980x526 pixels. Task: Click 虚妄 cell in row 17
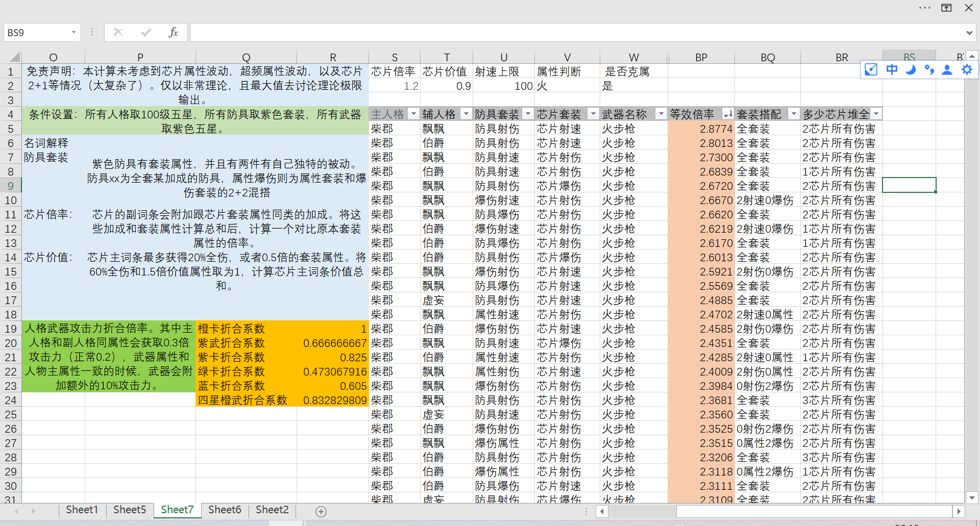pyautogui.click(x=447, y=300)
